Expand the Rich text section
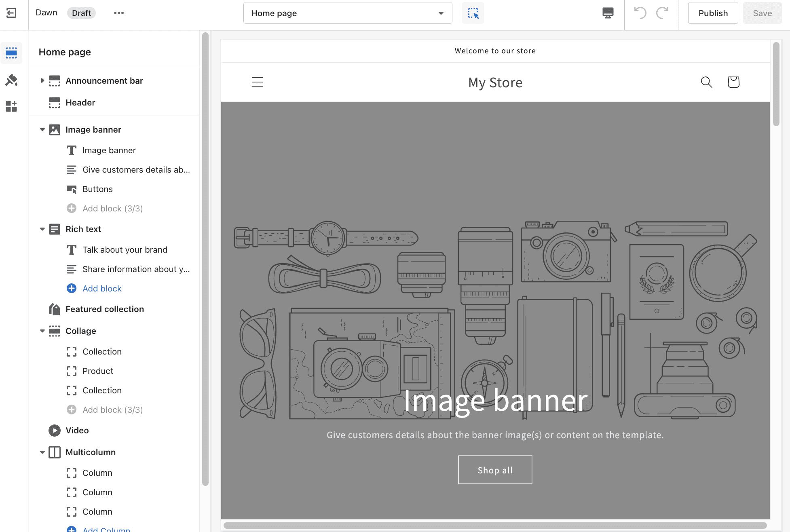Viewport: 790px width, 532px height. tap(42, 228)
